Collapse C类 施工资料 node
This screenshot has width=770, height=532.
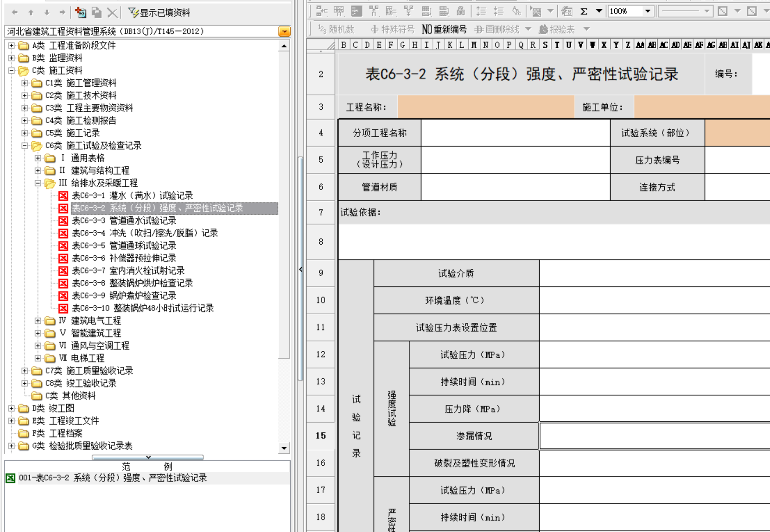click(x=12, y=70)
